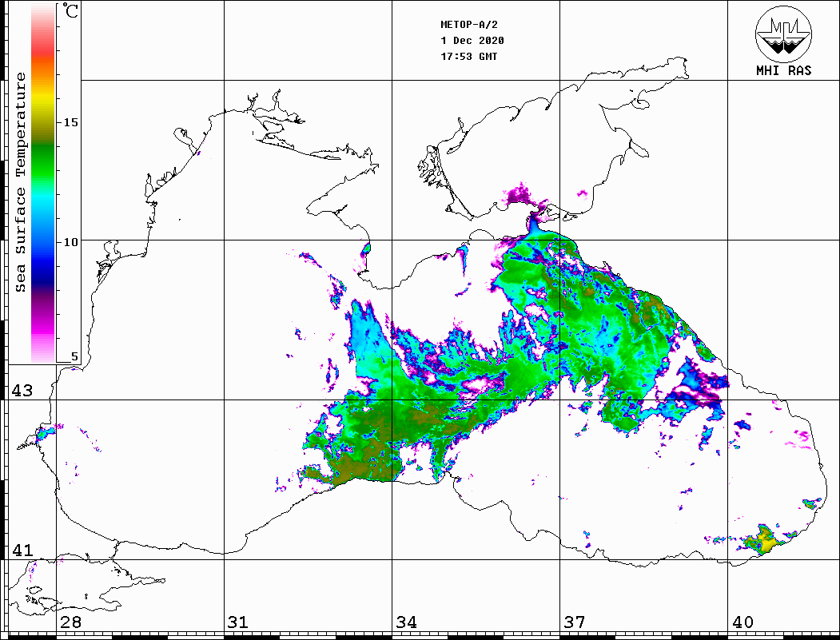Click the °C unit label on legend
The height and width of the screenshot is (640, 840).
tap(70, 10)
